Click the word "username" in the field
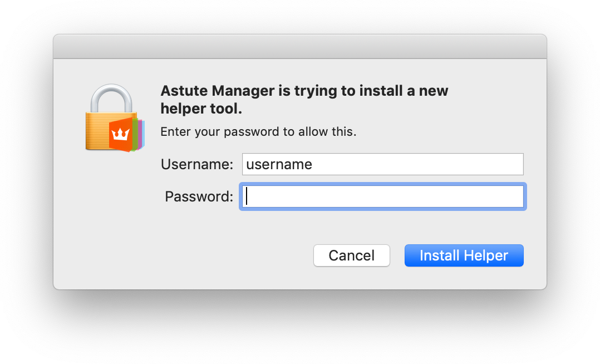Image resolution: width=600 pixels, height=364 pixels. pyautogui.click(x=279, y=164)
